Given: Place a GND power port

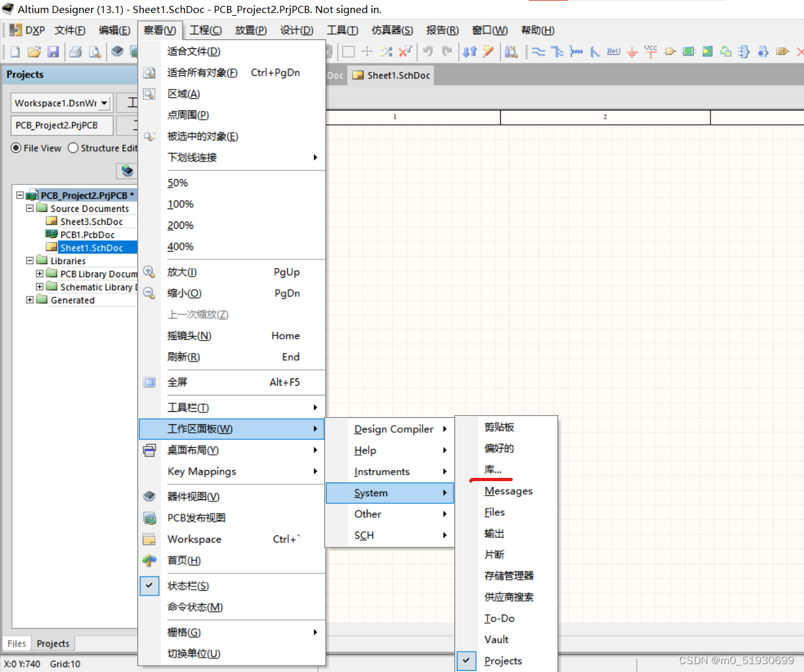Looking at the screenshot, I should tap(632, 52).
